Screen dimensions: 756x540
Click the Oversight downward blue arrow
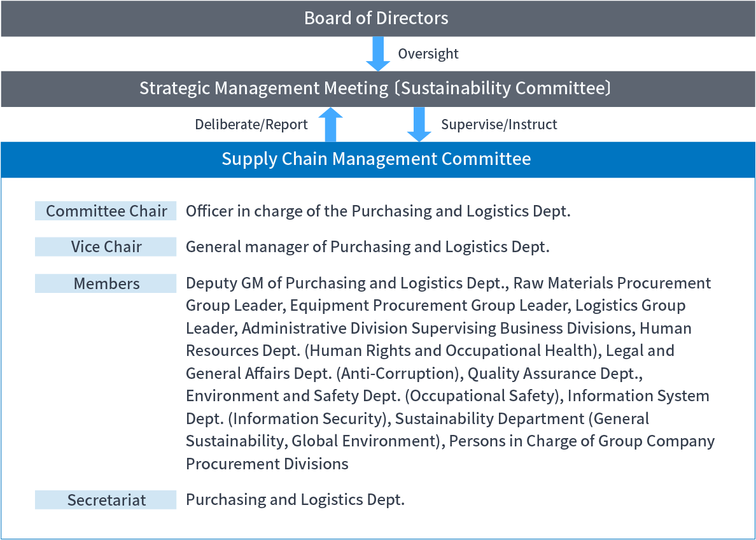378,53
